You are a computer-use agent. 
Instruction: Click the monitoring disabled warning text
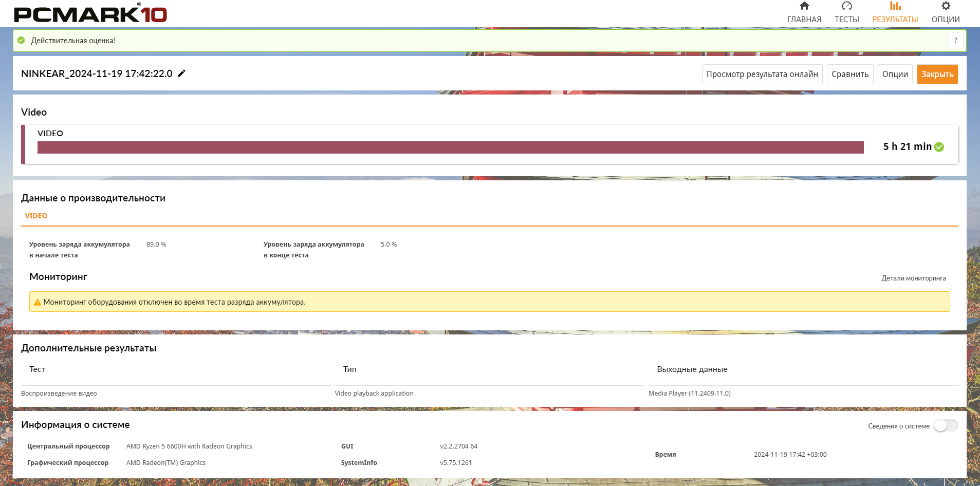175,302
